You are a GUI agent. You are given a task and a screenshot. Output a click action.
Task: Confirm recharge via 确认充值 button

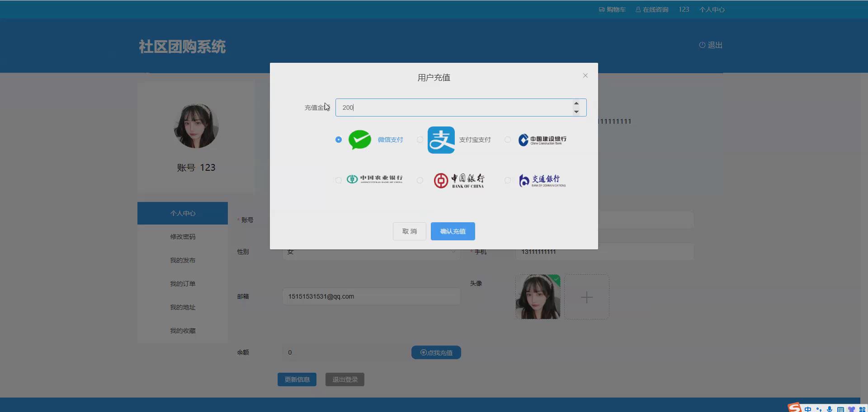(453, 231)
